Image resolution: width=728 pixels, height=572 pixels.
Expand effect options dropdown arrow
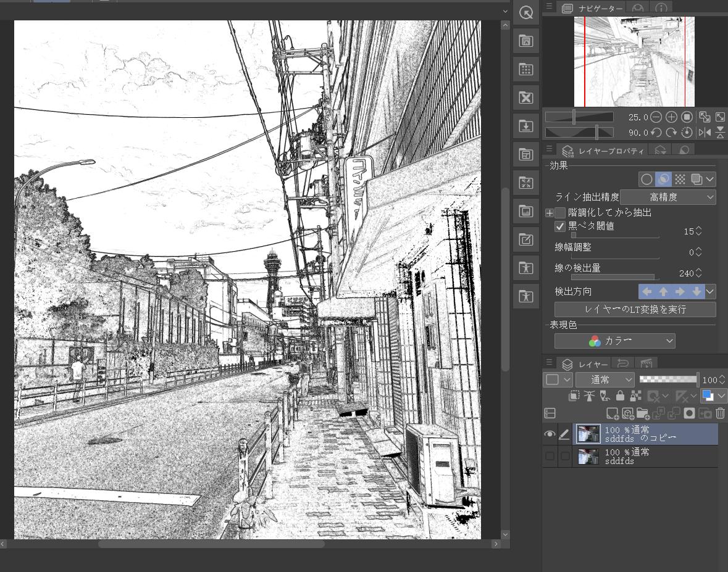pyautogui.click(x=710, y=179)
